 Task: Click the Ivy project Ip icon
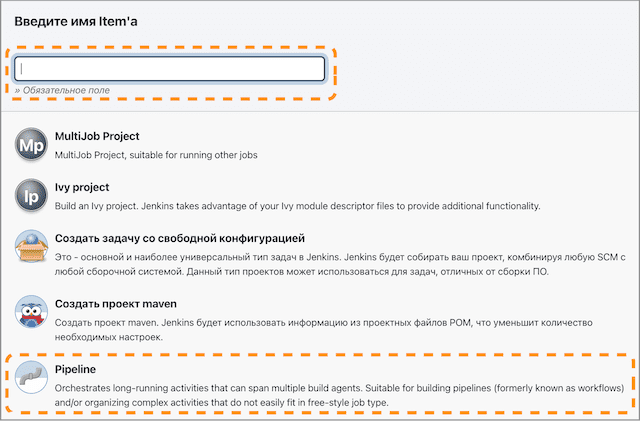31,196
